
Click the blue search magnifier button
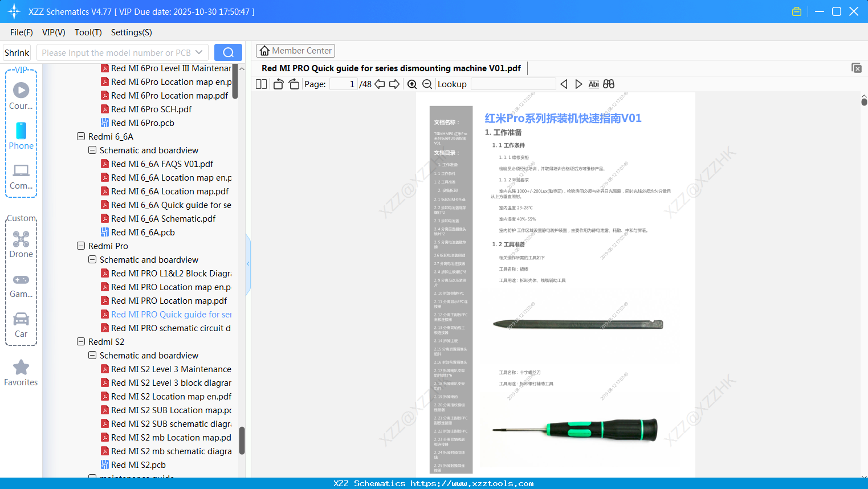(x=228, y=52)
